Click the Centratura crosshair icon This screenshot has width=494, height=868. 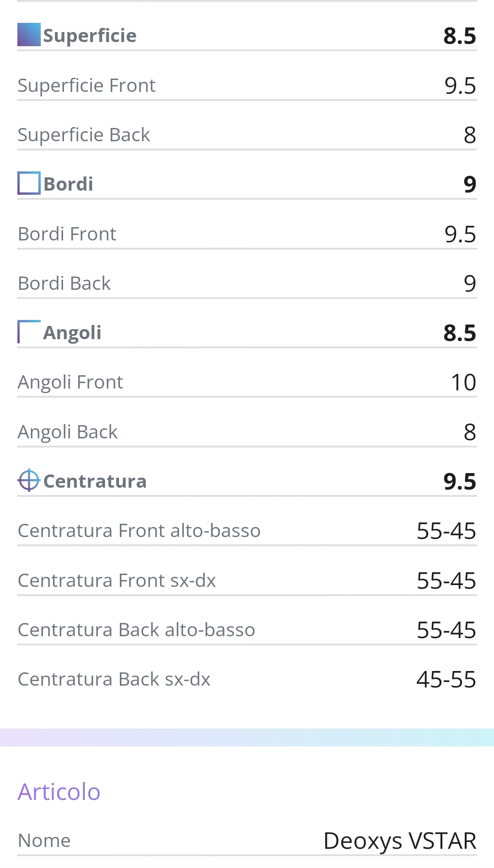tap(29, 480)
